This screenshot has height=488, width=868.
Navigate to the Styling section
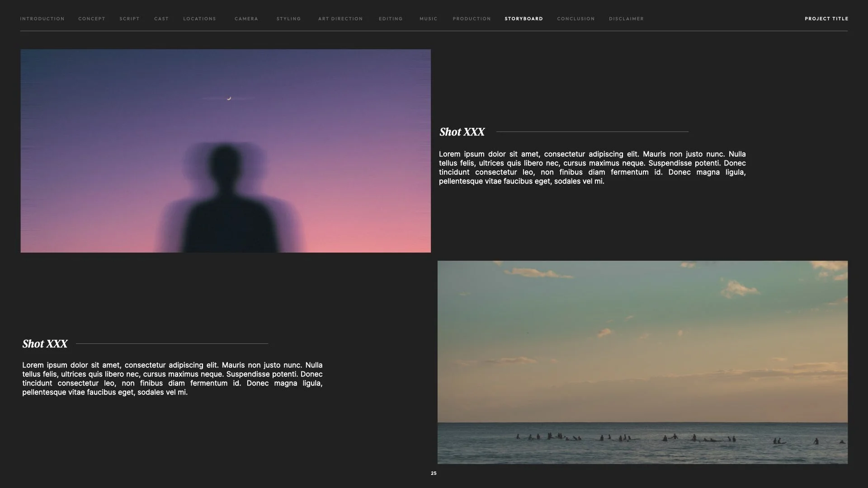click(x=288, y=19)
